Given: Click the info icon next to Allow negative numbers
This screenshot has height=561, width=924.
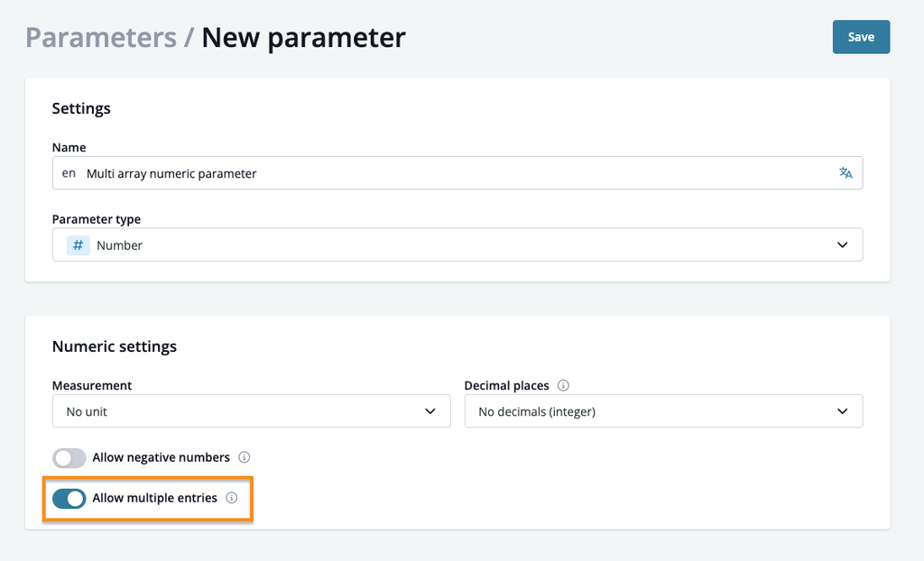Looking at the screenshot, I should [x=244, y=457].
